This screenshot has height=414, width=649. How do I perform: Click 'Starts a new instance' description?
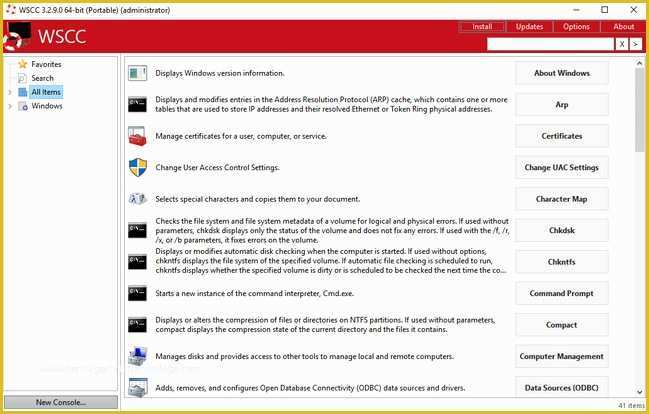coord(255,293)
